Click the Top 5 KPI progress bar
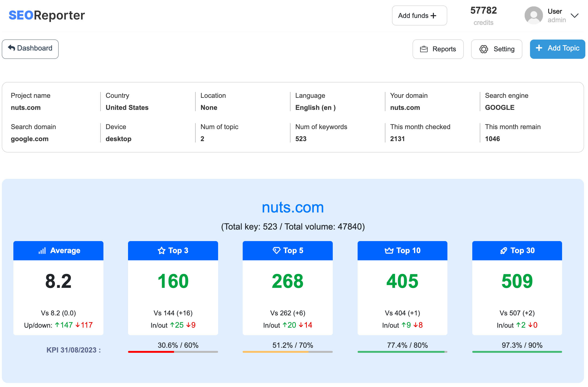 288,352
